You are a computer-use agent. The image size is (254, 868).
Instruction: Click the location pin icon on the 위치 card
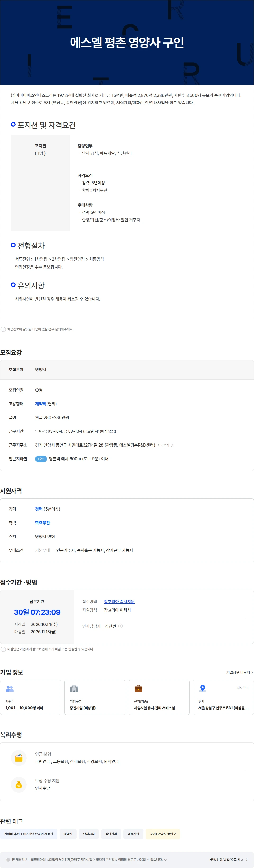(202, 688)
